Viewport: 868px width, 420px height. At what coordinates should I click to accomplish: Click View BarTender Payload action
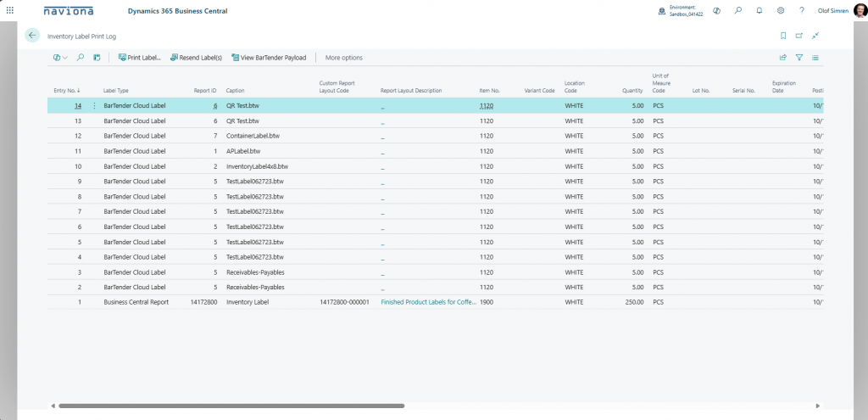(269, 58)
